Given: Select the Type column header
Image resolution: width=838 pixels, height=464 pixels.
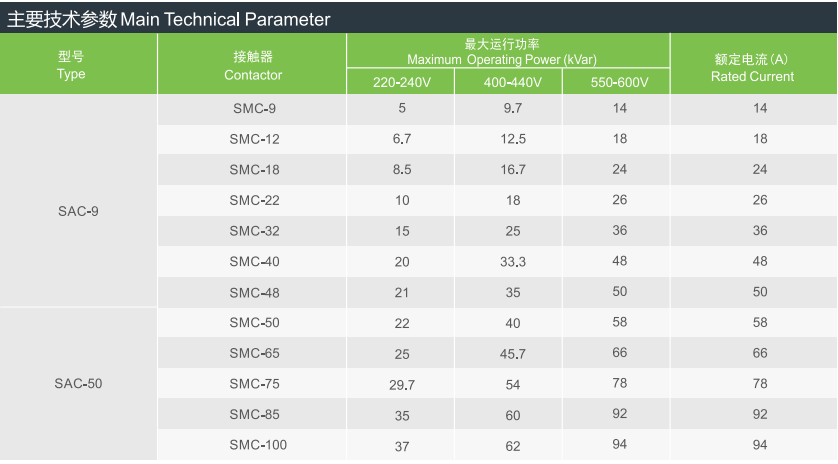Looking at the screenshot, I should click(x=71, y=65).
